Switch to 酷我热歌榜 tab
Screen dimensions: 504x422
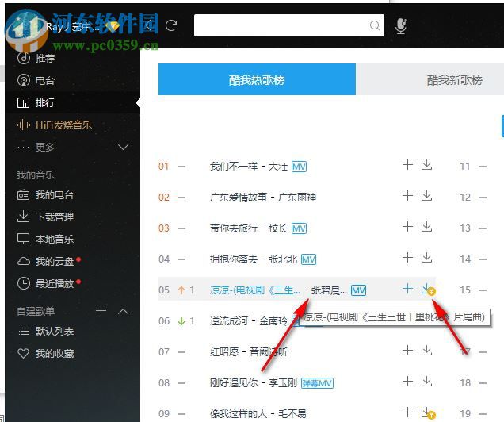257,79
